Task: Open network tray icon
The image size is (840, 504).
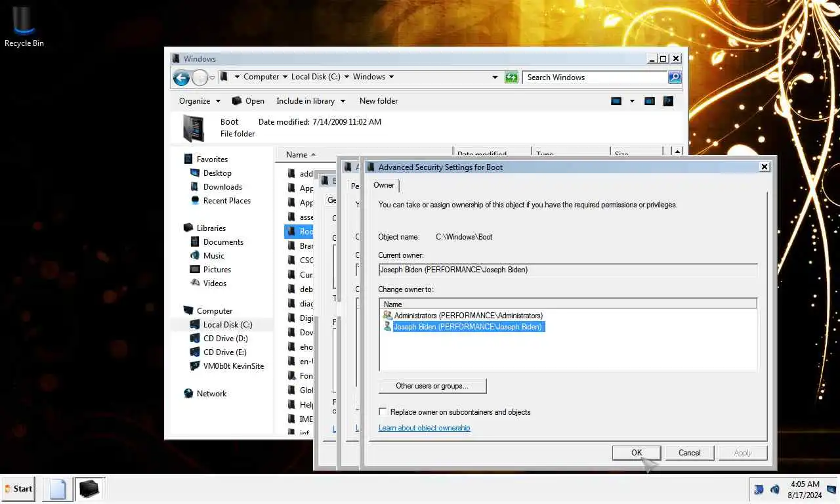Action: click(x=759, y=490)
